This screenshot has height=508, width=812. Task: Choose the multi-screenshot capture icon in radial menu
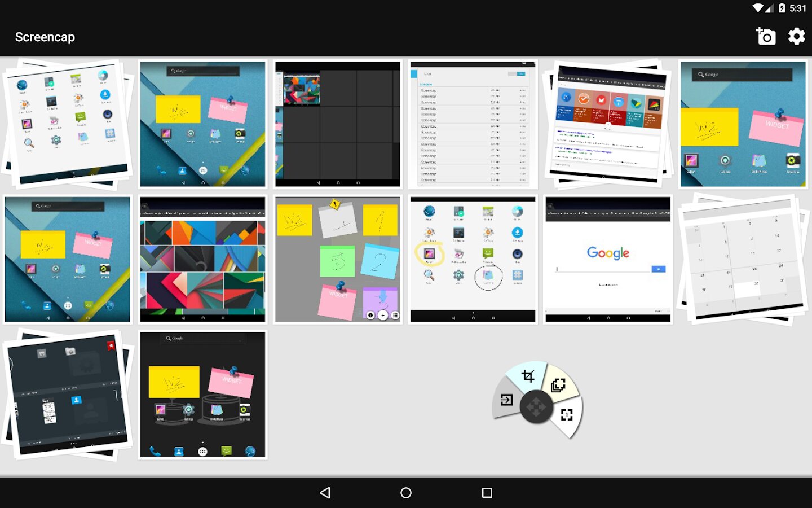(558, 385)
